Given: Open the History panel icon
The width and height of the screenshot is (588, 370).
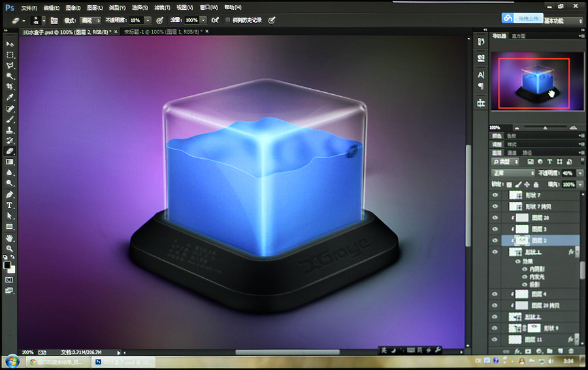Looking at the screenshot, I should coord(481,41).
